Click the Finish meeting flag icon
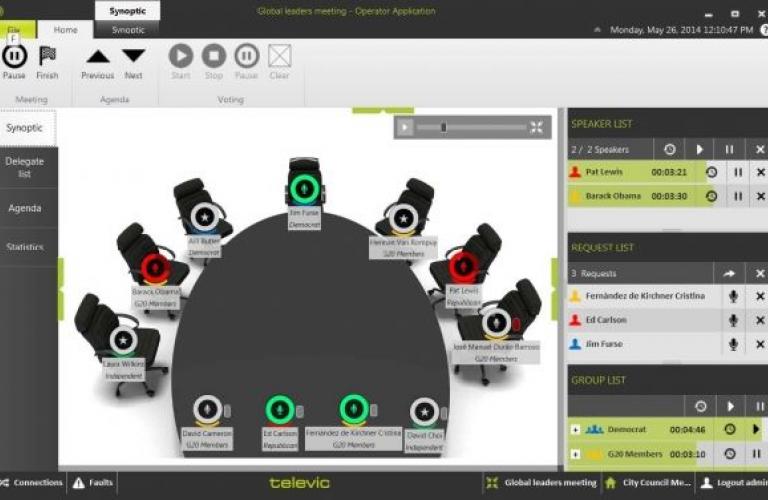The height and width of the screenshot is (500, 768). 47,58
